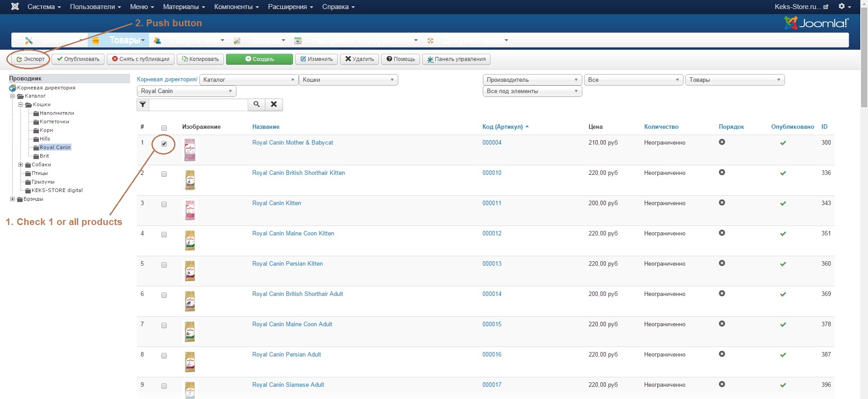
Task: Clear search with the X icon
Action: point(274,104)
